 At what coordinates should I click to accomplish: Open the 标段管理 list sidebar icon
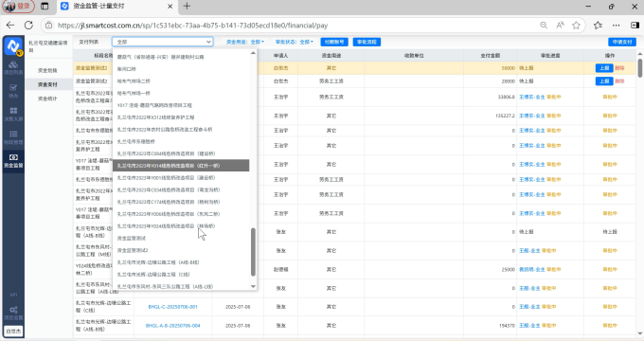13,137
